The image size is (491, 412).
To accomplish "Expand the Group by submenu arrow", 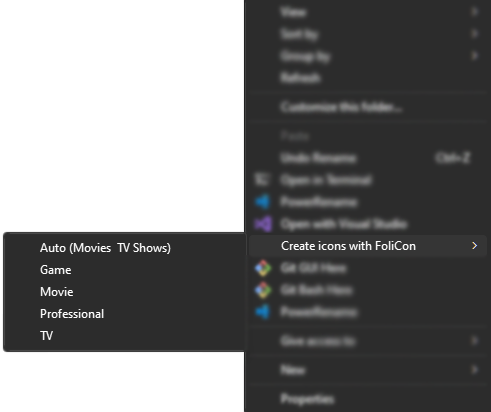I will click(x=474, y=56).
